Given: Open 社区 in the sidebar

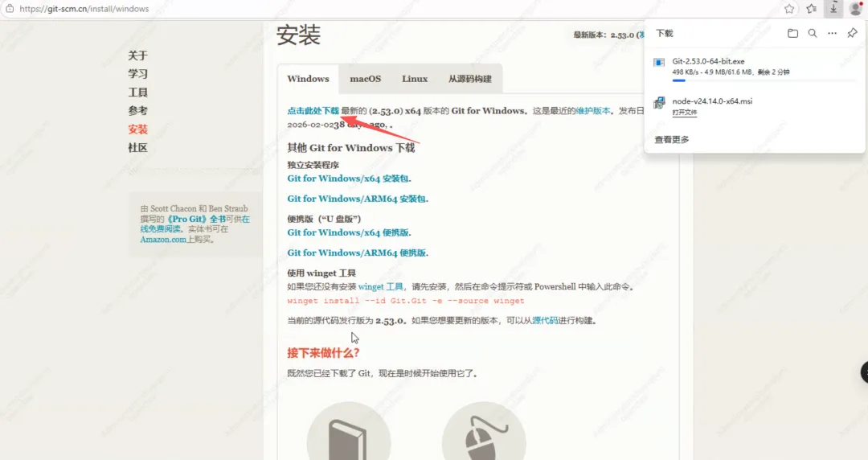Looking at the screenshot, I should click(138, 147).
